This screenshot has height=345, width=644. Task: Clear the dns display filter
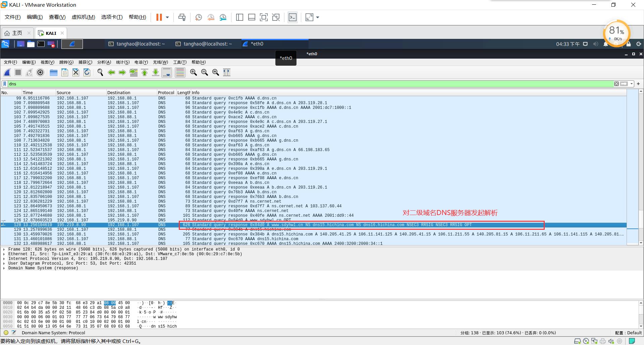point(616,84)
